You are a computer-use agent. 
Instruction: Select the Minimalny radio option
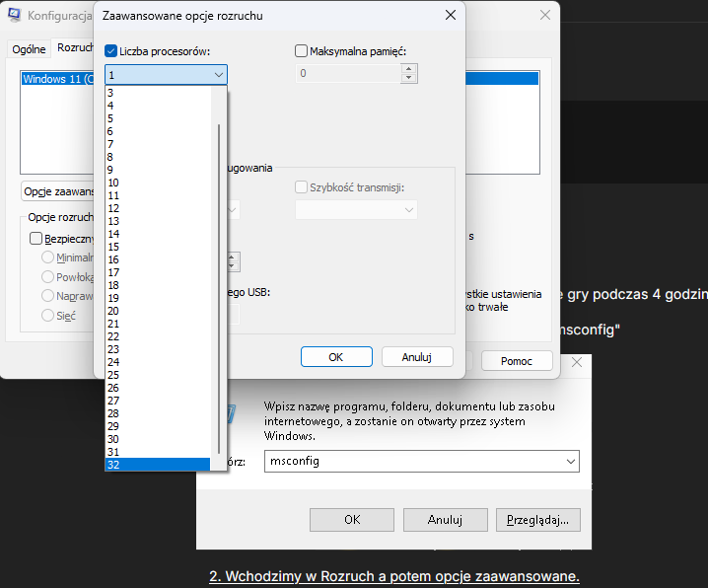point(47,257)
